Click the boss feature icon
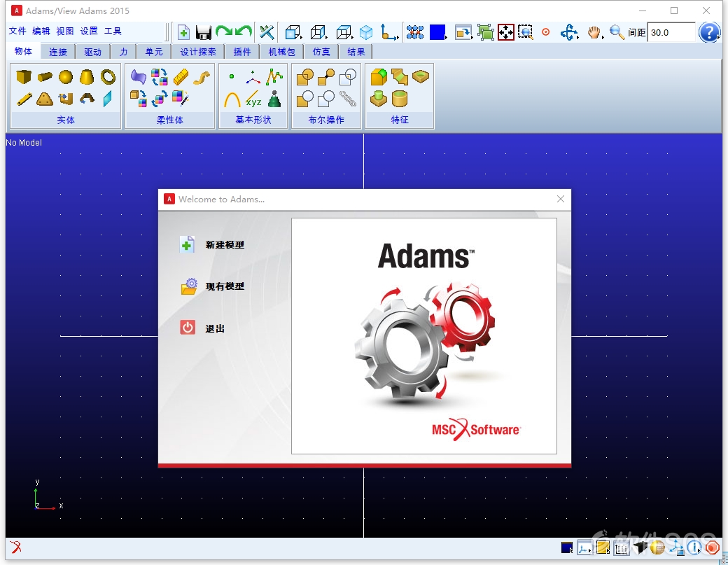The width and height of the screenshot is (728, 565). coord(379,99)
